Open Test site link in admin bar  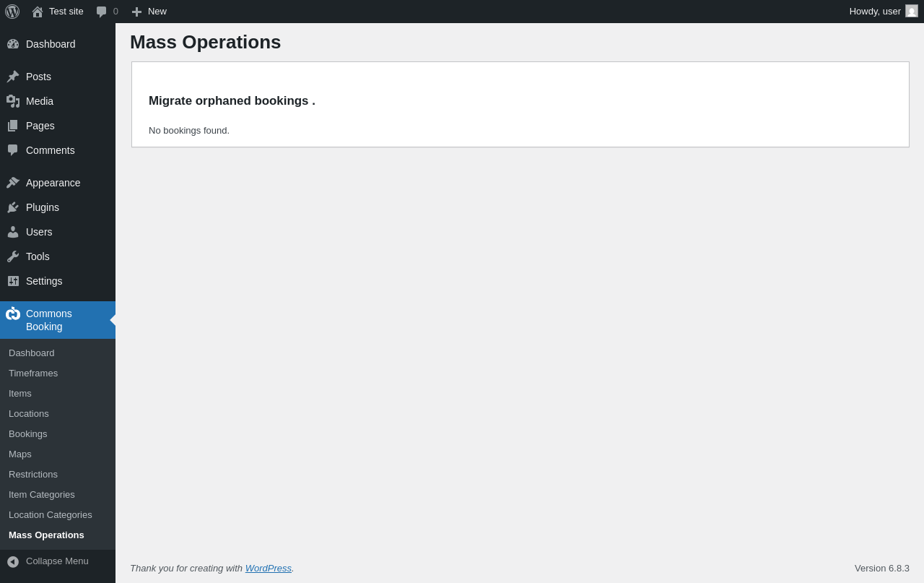(66, 12)
